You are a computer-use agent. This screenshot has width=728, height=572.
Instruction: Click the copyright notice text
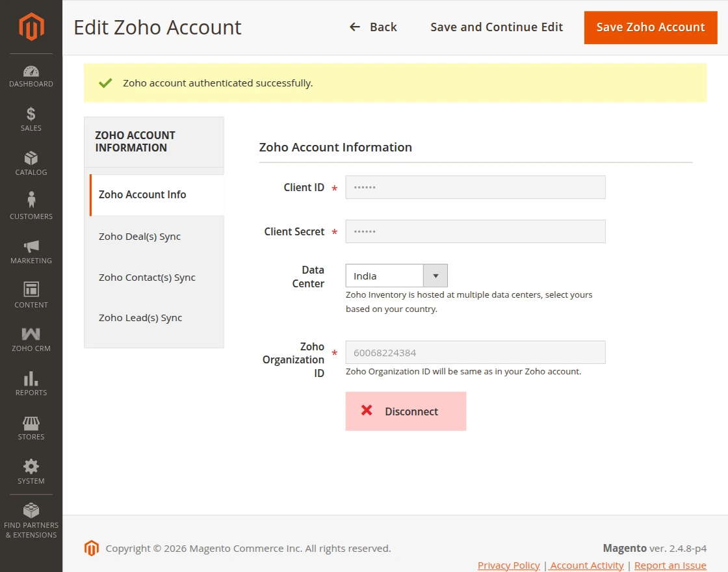point(248,549)
